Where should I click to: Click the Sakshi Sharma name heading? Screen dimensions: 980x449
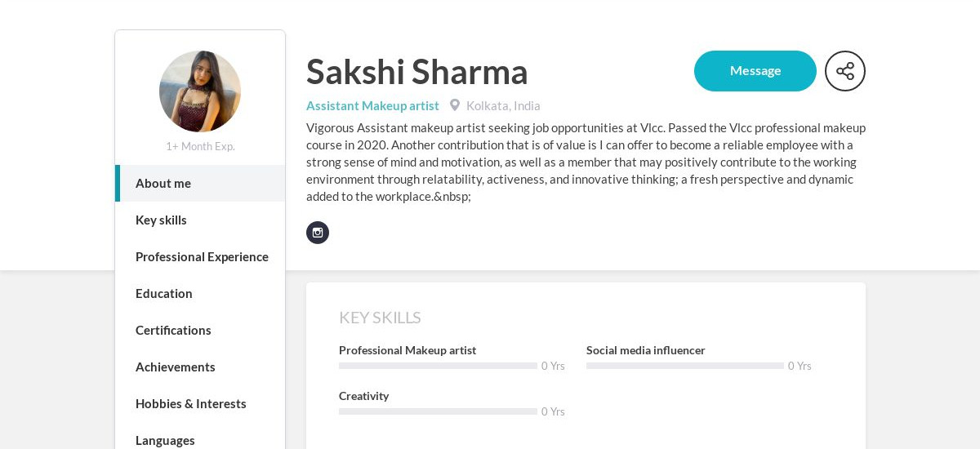tap(417, 72)
